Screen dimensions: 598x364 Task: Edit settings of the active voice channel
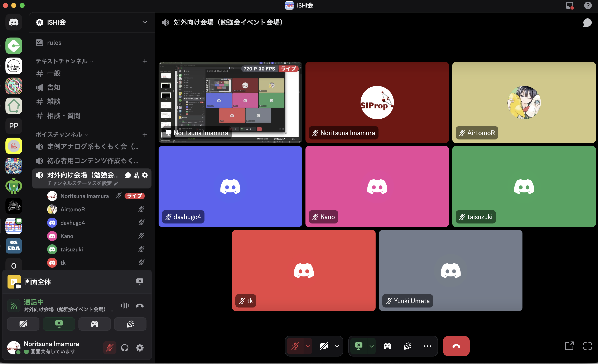[145, 175]
